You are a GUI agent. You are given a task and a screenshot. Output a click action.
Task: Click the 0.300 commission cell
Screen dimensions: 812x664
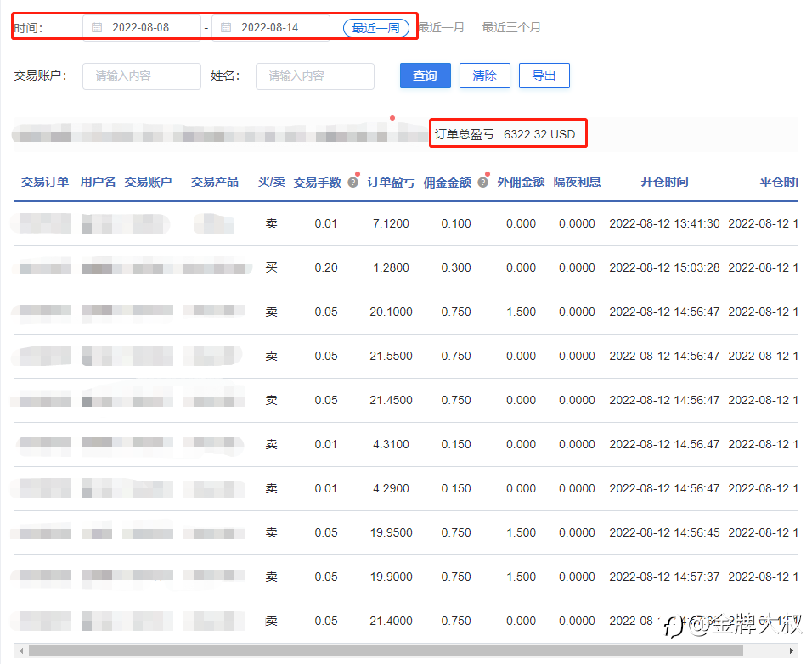pos(456,267)
